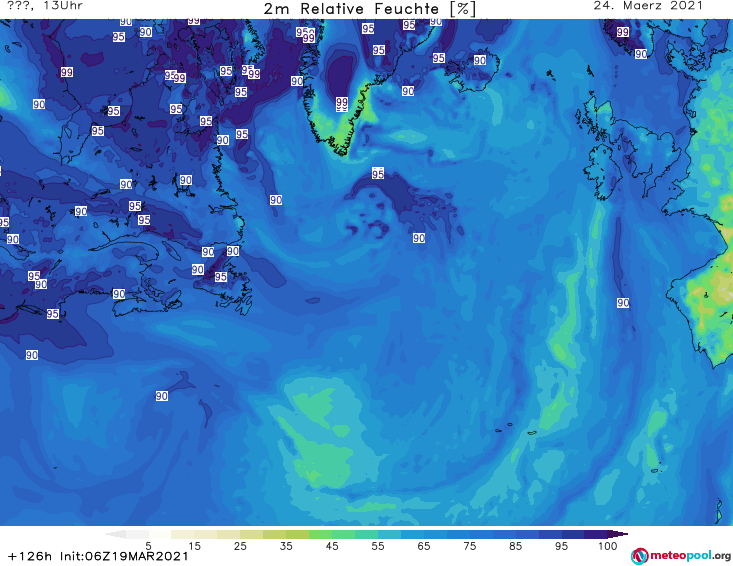Click the color scale label "45"

click(331, 546)
